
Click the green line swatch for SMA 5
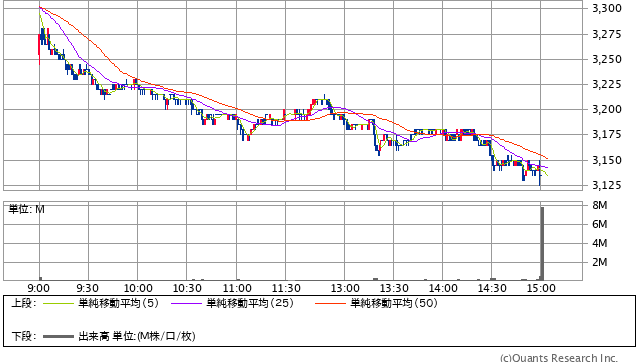click(58, 303)
